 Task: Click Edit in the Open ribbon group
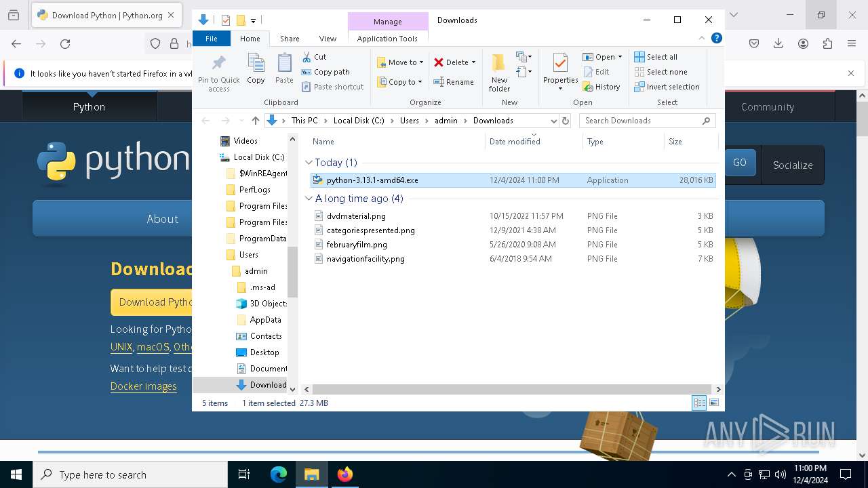tap(596, 72)
